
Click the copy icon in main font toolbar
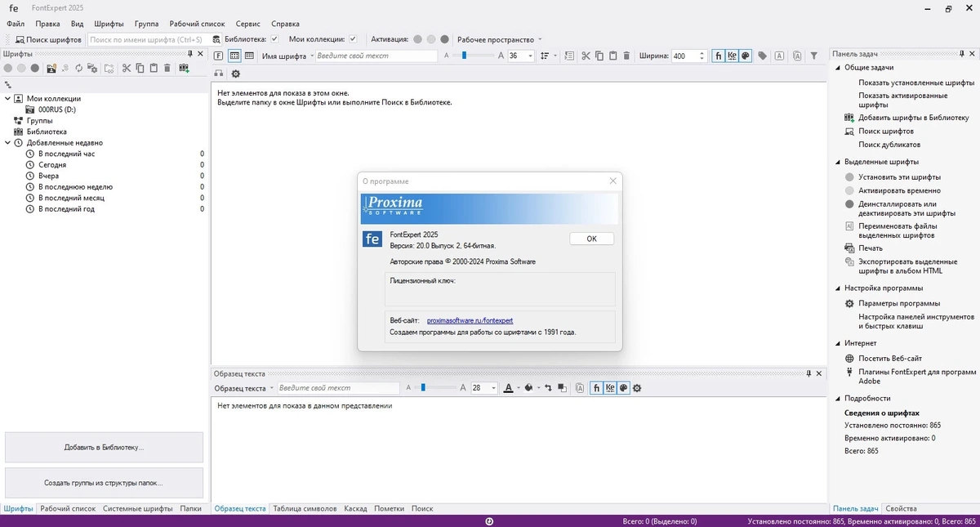[x=599, y=56]
